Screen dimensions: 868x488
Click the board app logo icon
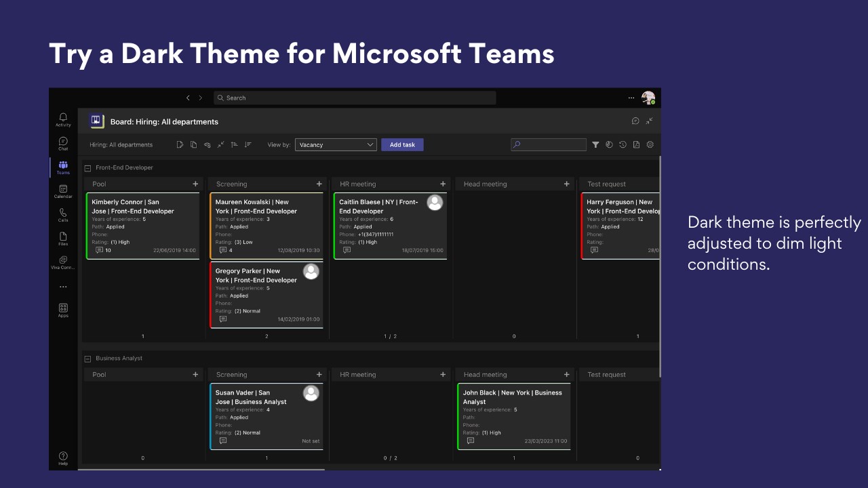click(96, 121)
